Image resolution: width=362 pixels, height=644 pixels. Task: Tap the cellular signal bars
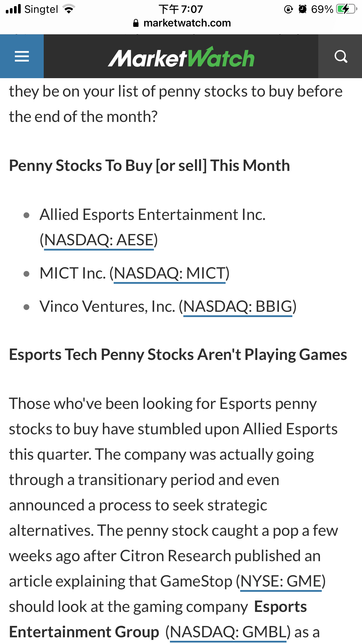click(x=13, y=9)
